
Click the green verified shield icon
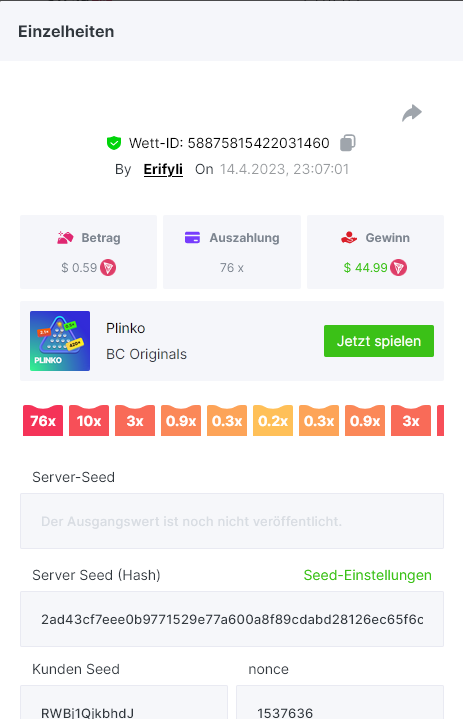coord(114,143)
